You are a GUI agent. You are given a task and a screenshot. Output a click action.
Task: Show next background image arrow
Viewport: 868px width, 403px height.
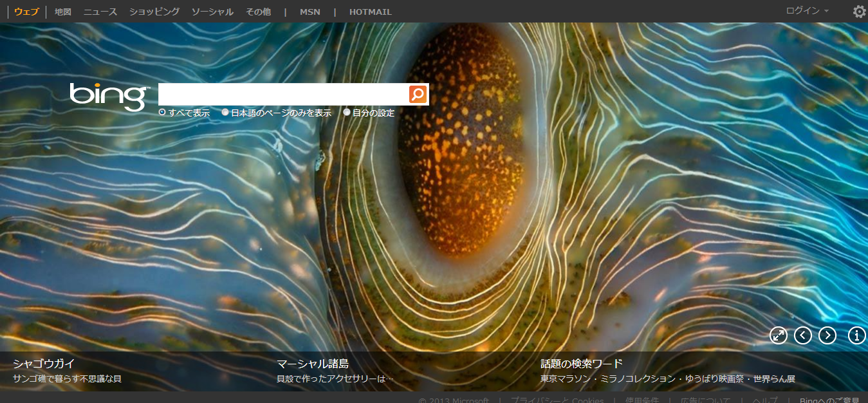[x=827, y=335]
